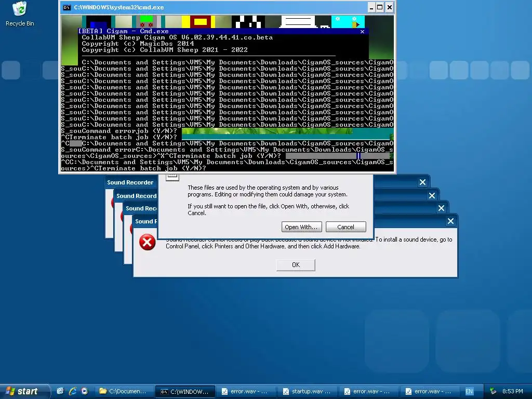
Task: Close the rearmost Sound Recorder dialog
Action: click(x=422, y=182)
